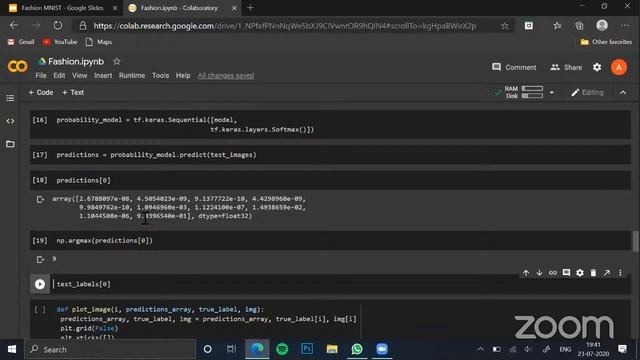
Task: Add a new Text cell
Action: point(73,93)
